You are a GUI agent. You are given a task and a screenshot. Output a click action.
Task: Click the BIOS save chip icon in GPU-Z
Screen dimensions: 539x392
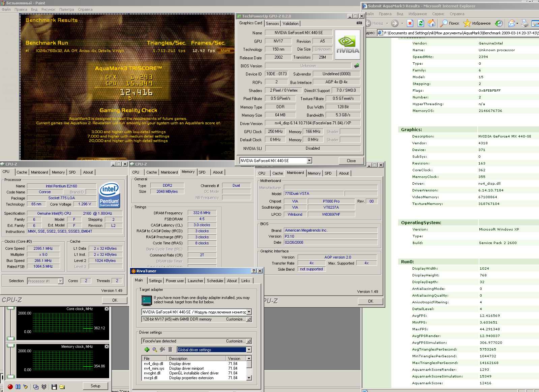pos(357,65)
